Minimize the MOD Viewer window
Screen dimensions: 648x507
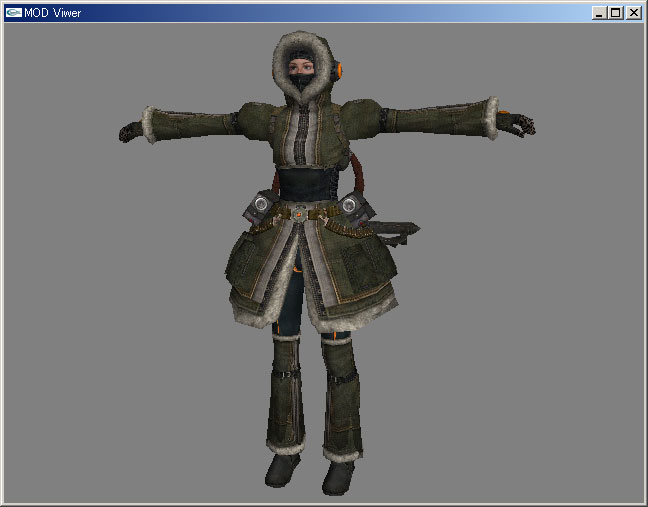point(598,13)
